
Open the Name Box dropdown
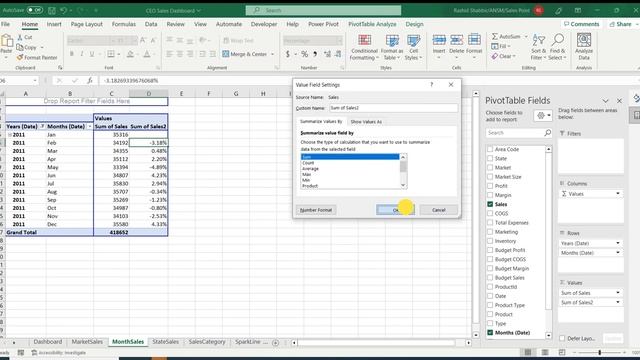click(35, 80)
